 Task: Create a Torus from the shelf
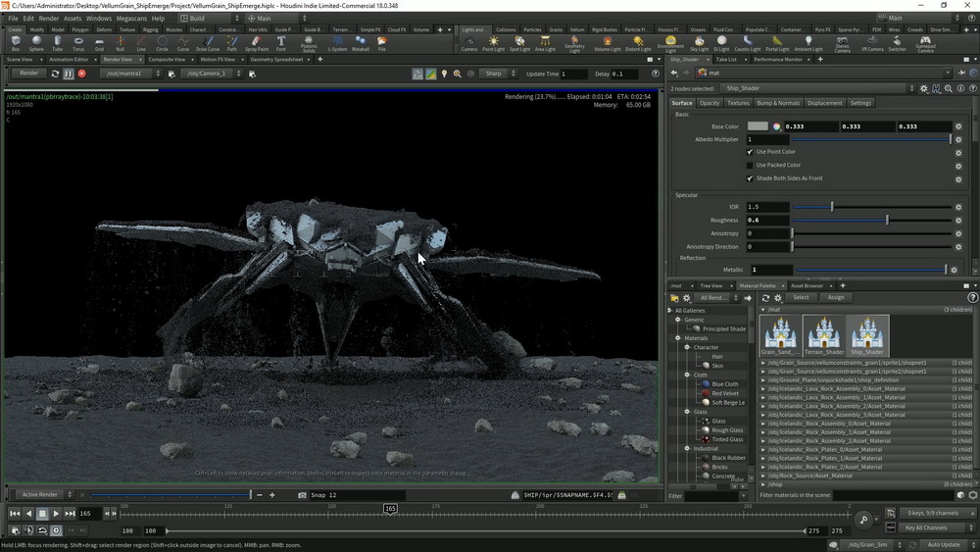point(78,43)
